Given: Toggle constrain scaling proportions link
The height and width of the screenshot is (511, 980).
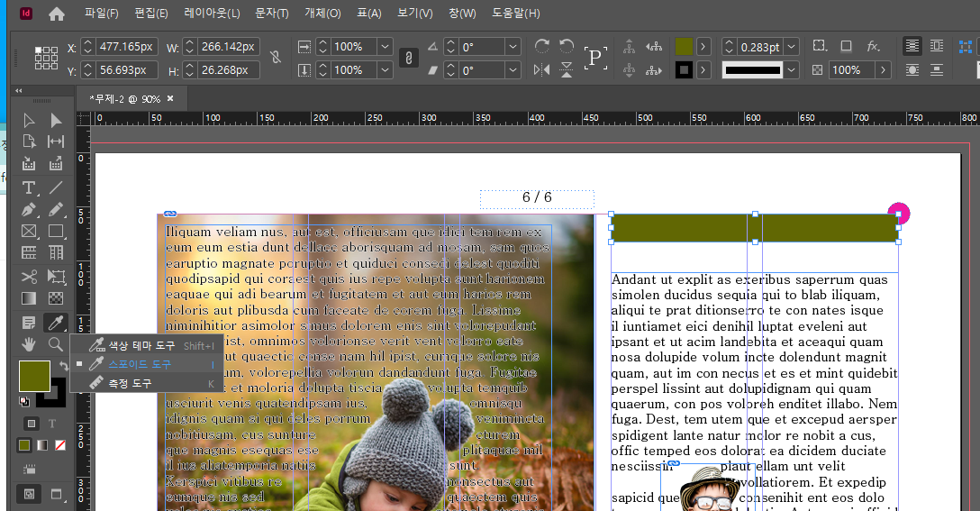Looking at the screenshot, I should click(x=409, y=59).
